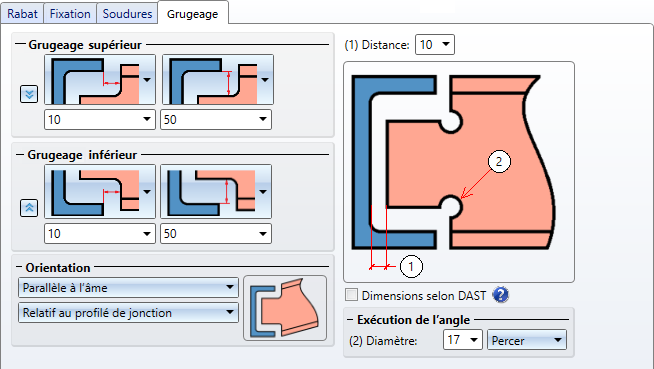Open the Fixation tab
Viewport: 654px width, 369px height.
(x=70, y=14)
